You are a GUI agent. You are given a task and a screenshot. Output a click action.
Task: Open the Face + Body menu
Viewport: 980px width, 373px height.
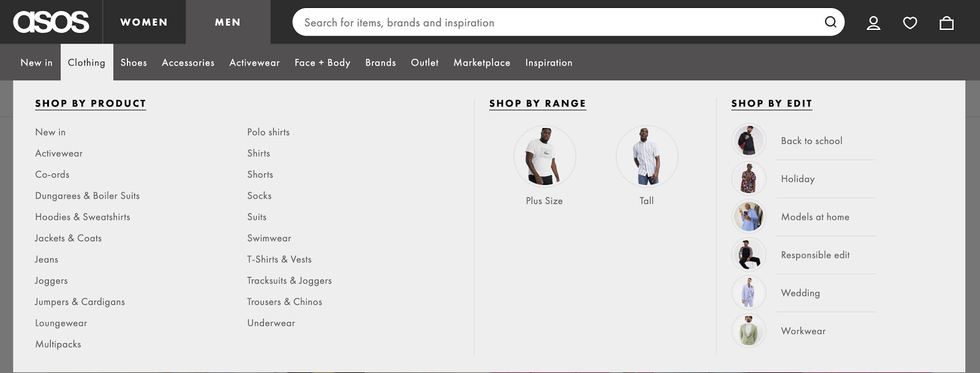[x=322, y=62]
